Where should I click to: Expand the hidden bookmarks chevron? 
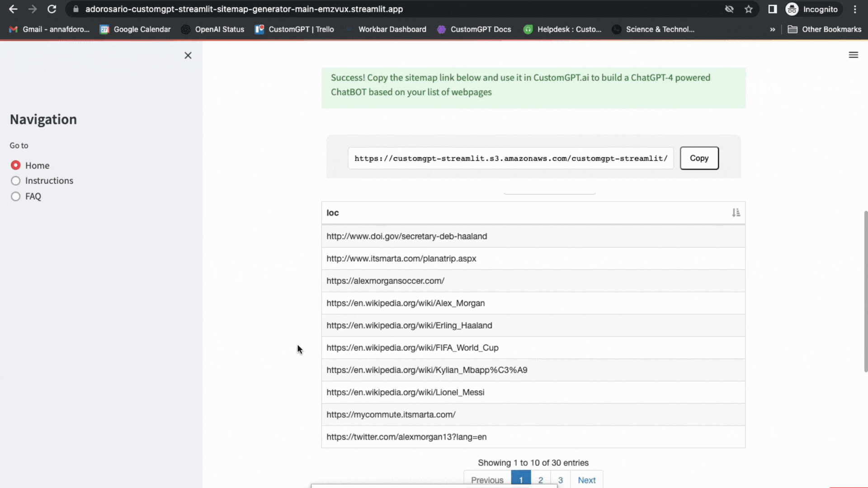coord(772,29)
